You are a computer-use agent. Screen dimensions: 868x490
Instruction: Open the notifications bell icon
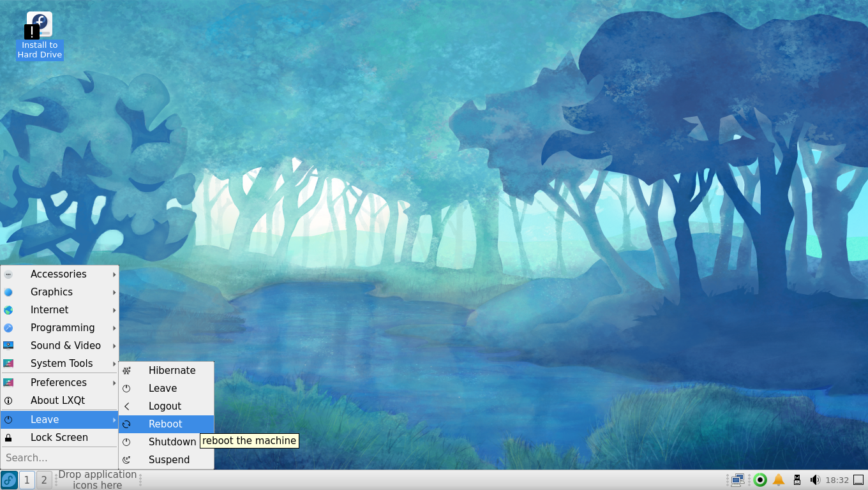pos(779,480)
